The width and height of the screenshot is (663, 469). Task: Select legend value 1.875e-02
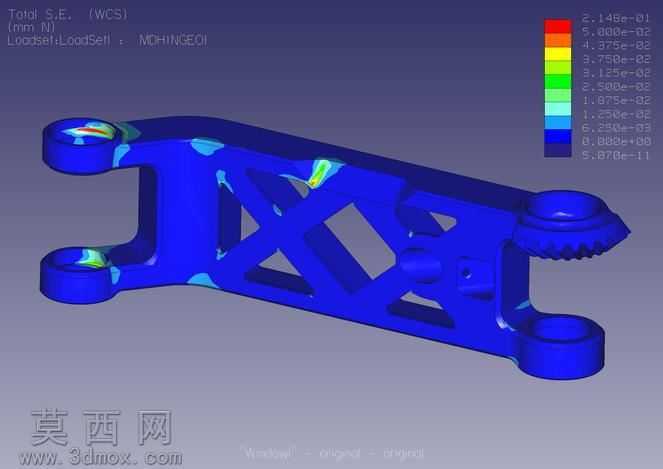click(x=616, y=101)
